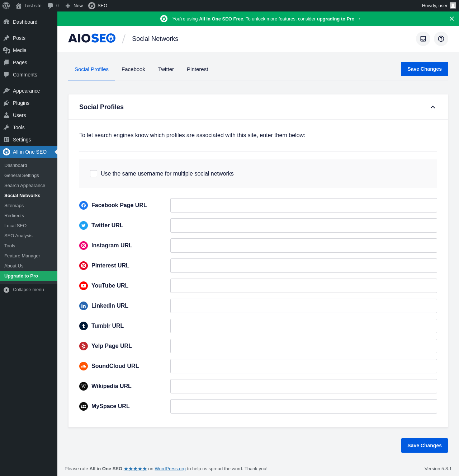This screenshot has width=459, height=476.
Task: Open Plugins in the sidebar
Action: tap(29, 103)
